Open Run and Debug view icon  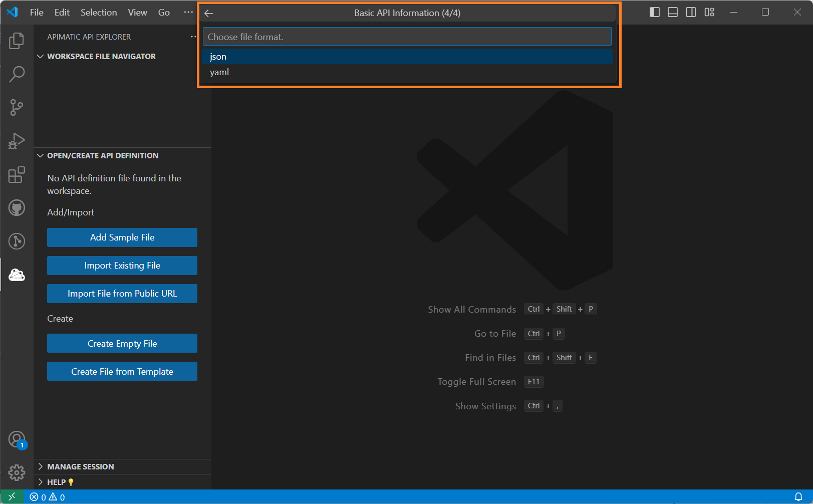pyautogui.click(x=17, y=141)
